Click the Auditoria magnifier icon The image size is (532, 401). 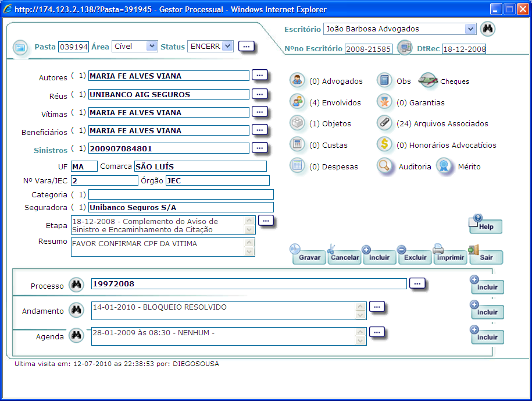(x=384, y=166)
